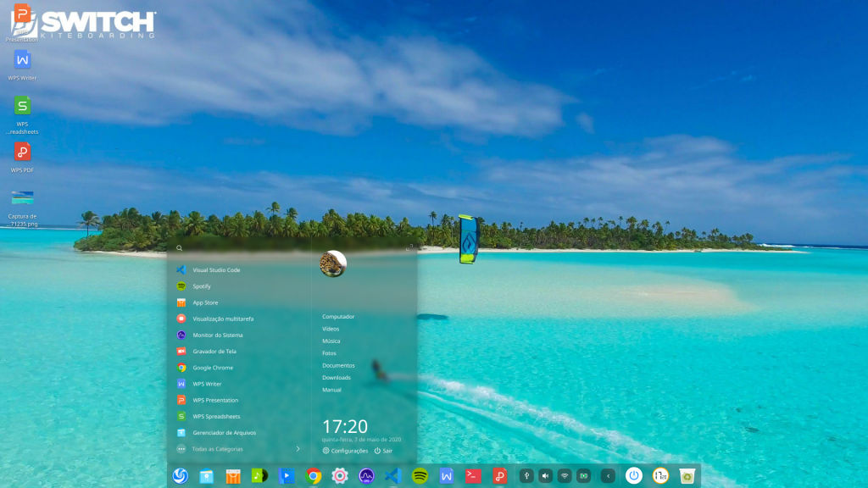Viewport: 868px width, 488px height.
Task: Open the Computador link in the launcher
Action: (338, 317)
